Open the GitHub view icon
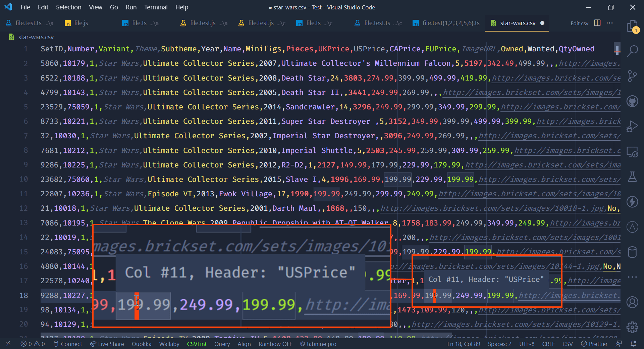This screenshot has height=349, width=644. (632, 101)
